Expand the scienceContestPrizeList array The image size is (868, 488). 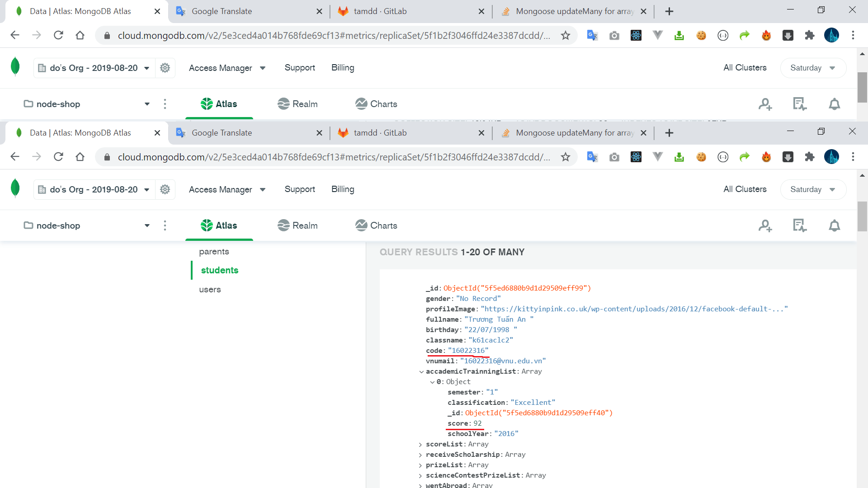(421, 475)
